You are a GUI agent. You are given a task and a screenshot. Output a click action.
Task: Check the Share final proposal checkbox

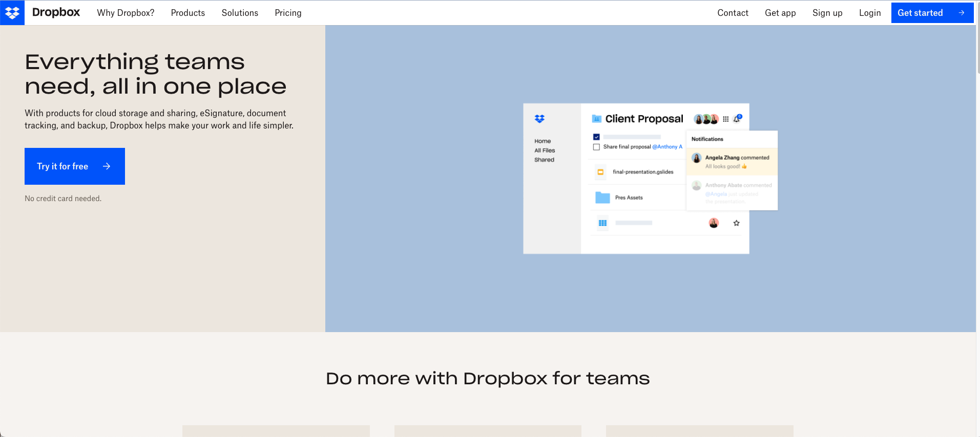tap(596, 147)
